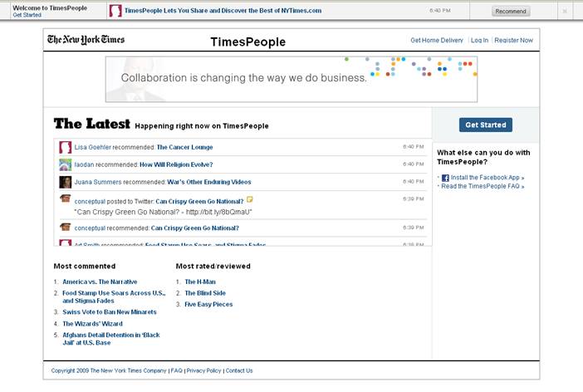Open Get Home Delivery link
Image resolution: width=583 pixels, height=392 pixels.
pos(437,40)
